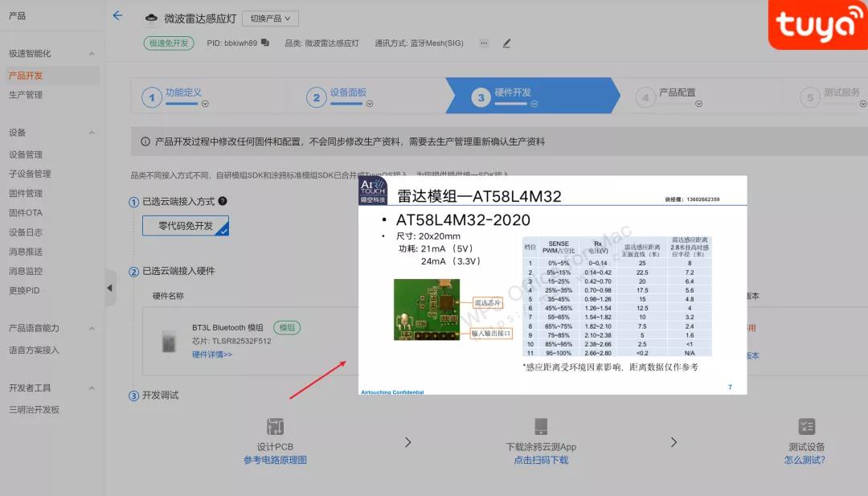Click the 测试设备 checklist icon
Image resolution: width=868 pixels, height=496 pixels.
click(807, 426)
